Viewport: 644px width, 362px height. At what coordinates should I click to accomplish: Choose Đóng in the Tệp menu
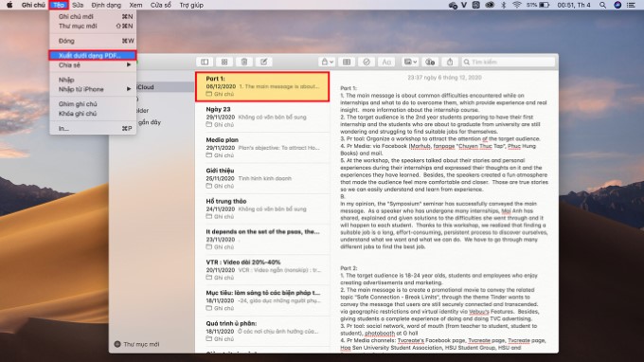pyautogui.click(x=93, y=41)
